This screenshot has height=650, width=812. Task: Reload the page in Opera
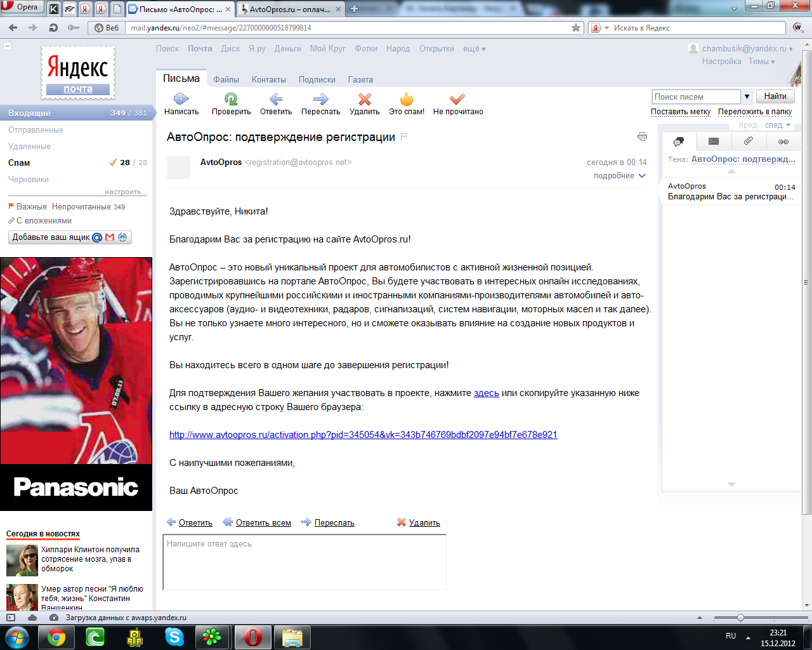coord(53,28)
